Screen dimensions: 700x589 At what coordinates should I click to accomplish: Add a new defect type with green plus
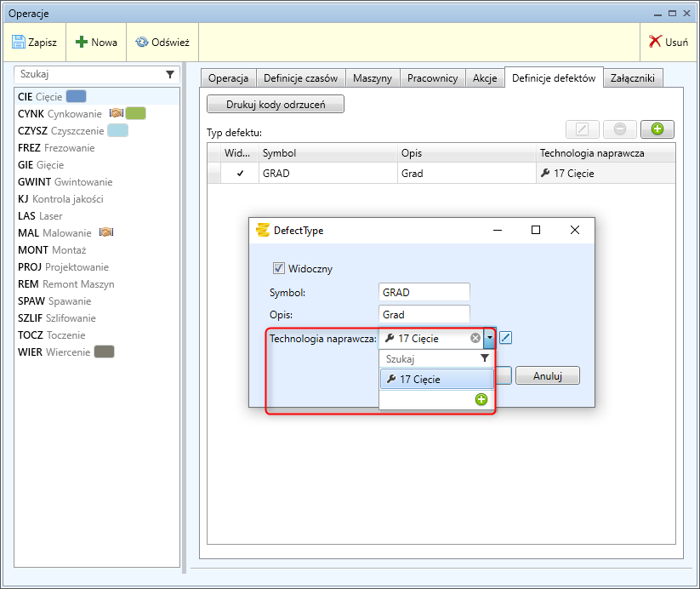click(x=657, y=129)
